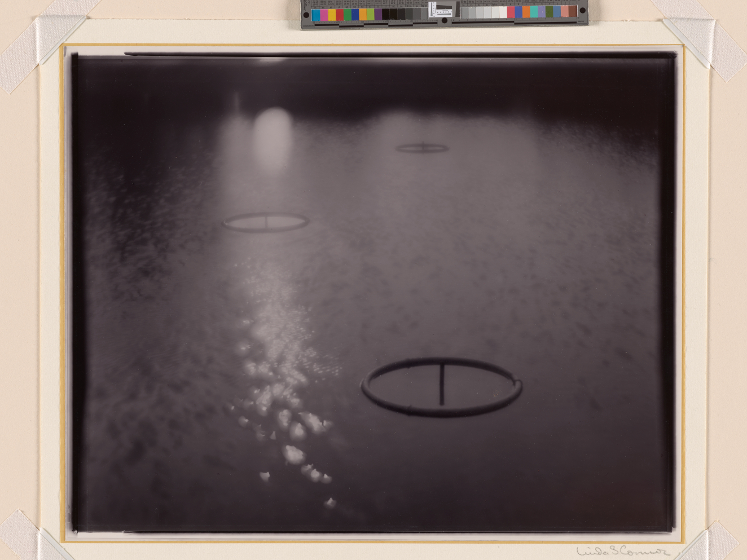Click the small distant ring near the top

tap(422, 148)
